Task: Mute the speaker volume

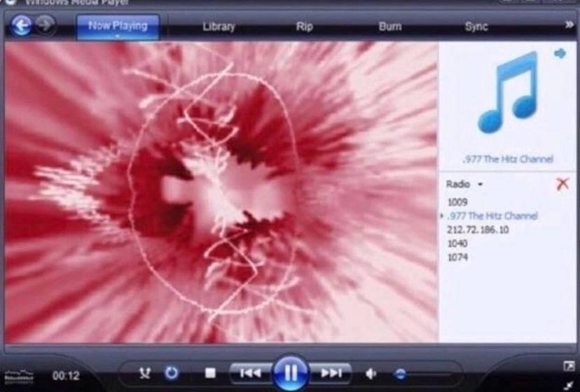Action: point(371,373)
